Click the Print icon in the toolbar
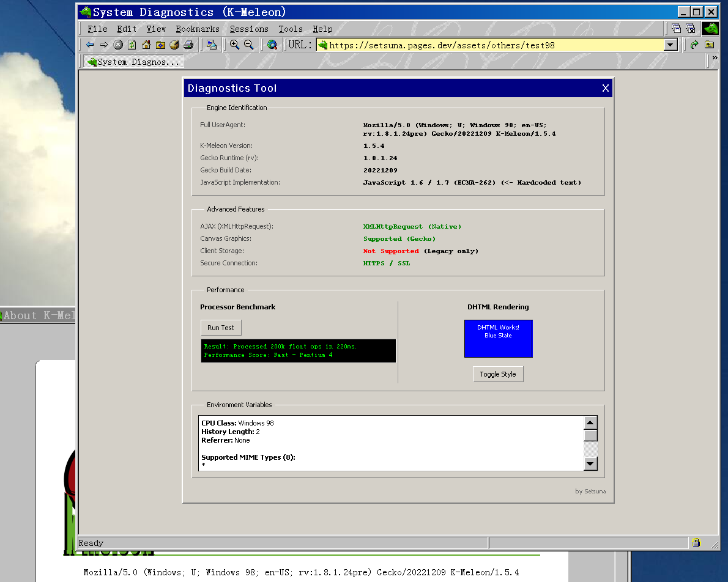 pos(188,45)
